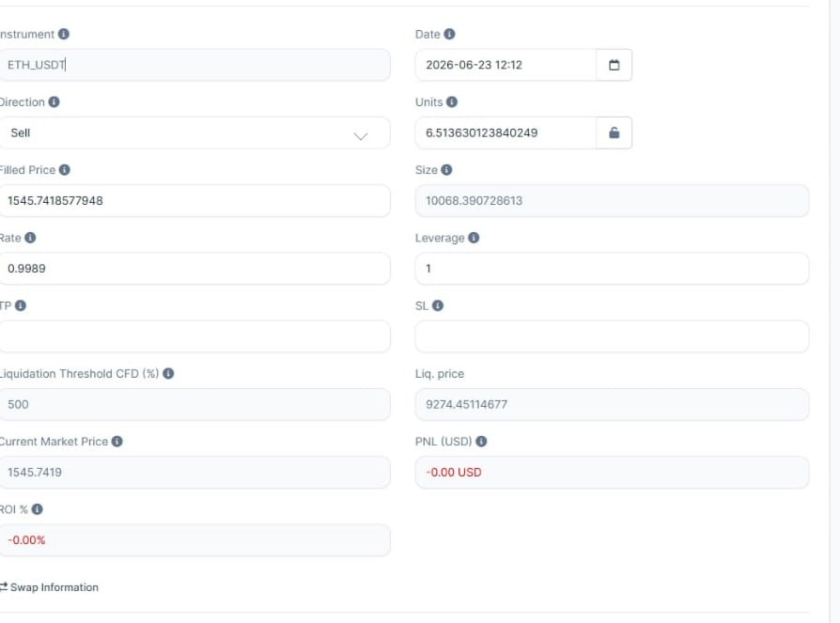Click the info icon beside Date label
840x623 pixels.
pyautogui.click(x=449, y=34)
